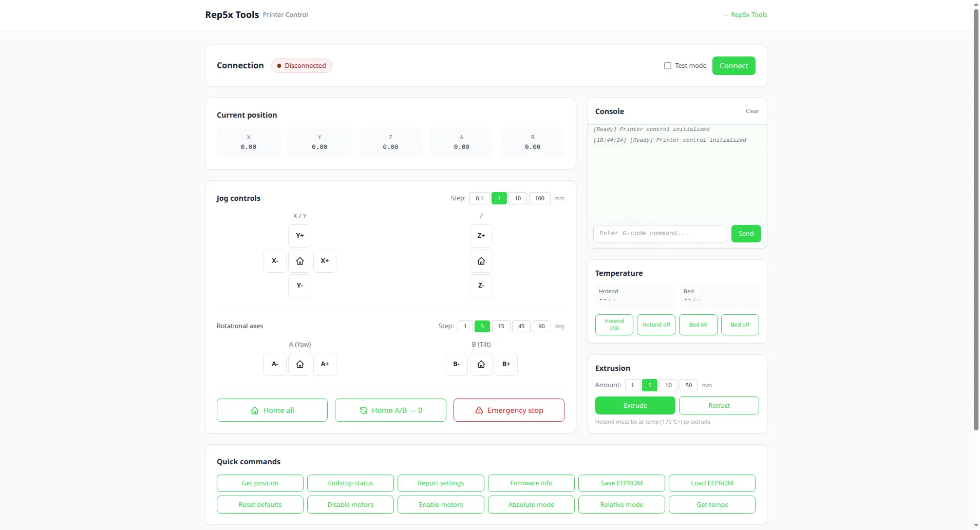
Task: Enable Test mode
Action: (x=667, y=65)
